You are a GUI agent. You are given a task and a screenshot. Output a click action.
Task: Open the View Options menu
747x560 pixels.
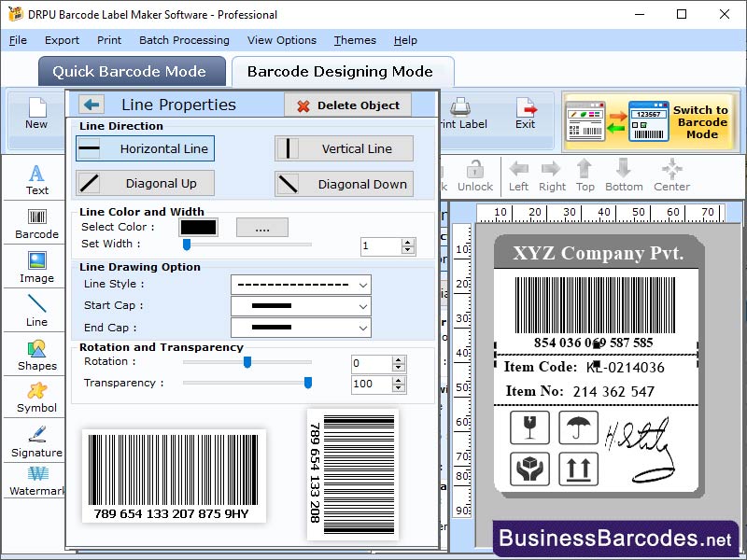tap(282, 40)
